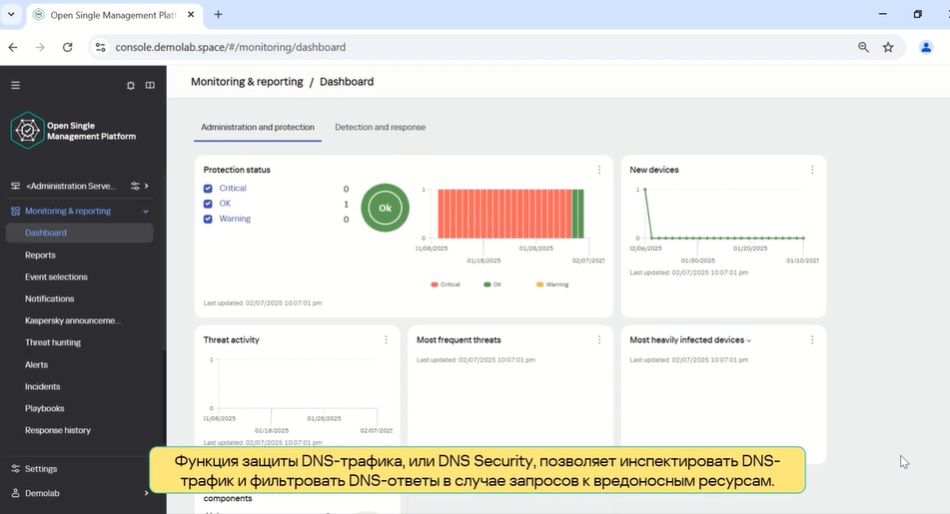Open the documentation book icon in sidebar
The width and height of the screenshot is (950, 514).
click(x=150, y=85)
